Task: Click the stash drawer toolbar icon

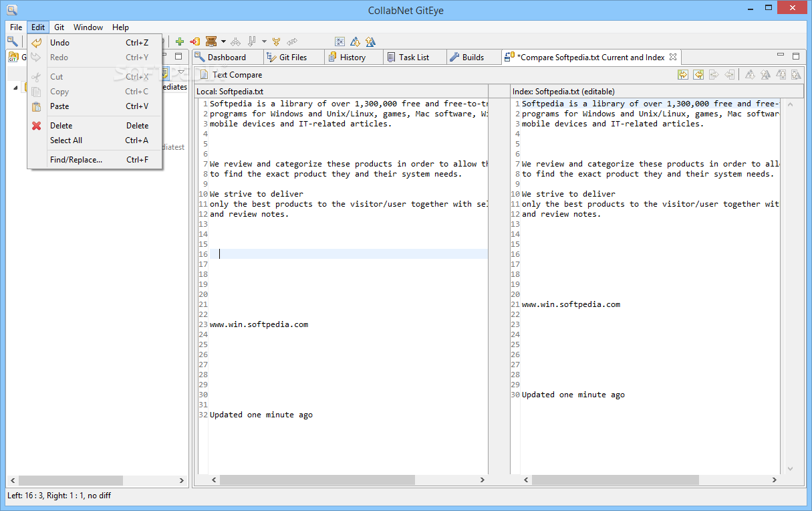Action: pyautogui.click(x=211, y=41)
